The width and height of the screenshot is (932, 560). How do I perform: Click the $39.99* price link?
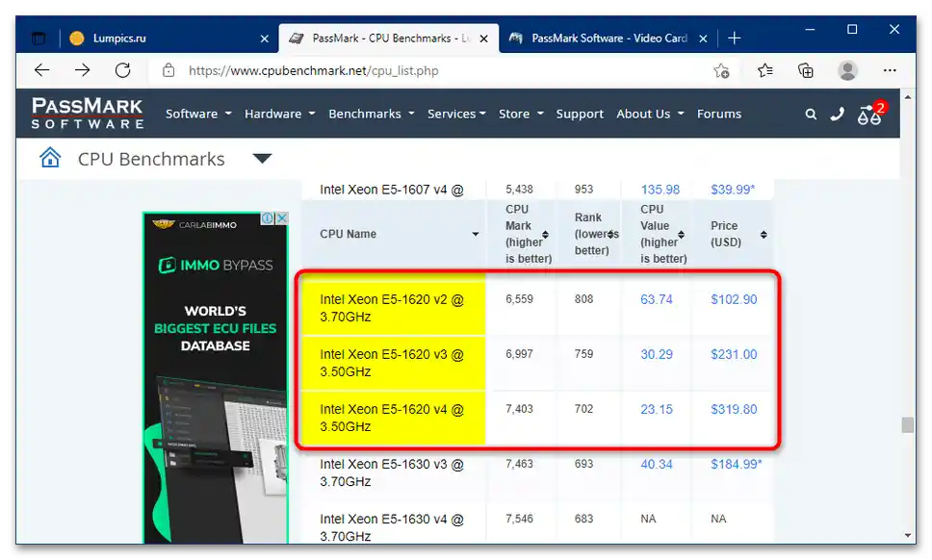coord(733,190)
